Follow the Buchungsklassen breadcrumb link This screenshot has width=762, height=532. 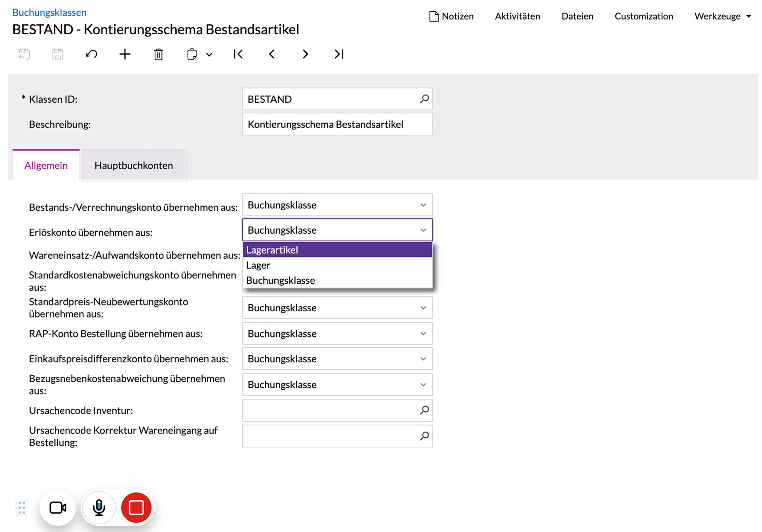pyautogui.click(x=50, y=12)
